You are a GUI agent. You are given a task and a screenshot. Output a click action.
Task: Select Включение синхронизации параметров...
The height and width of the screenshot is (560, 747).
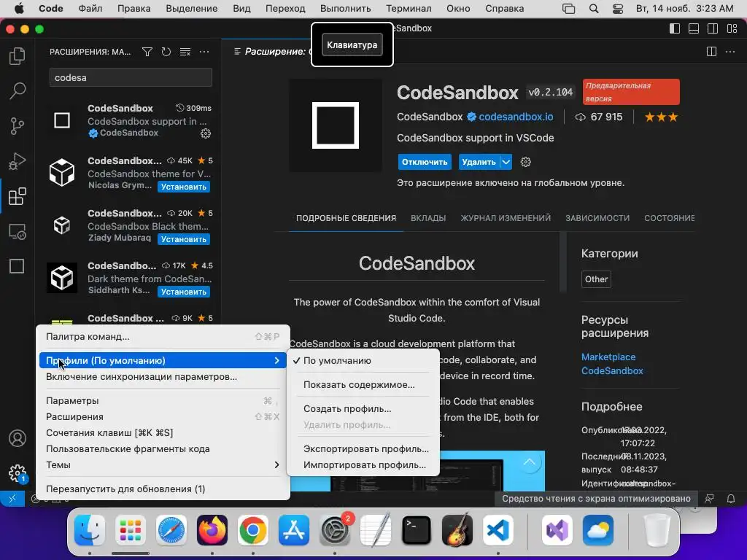coord(163,377)
